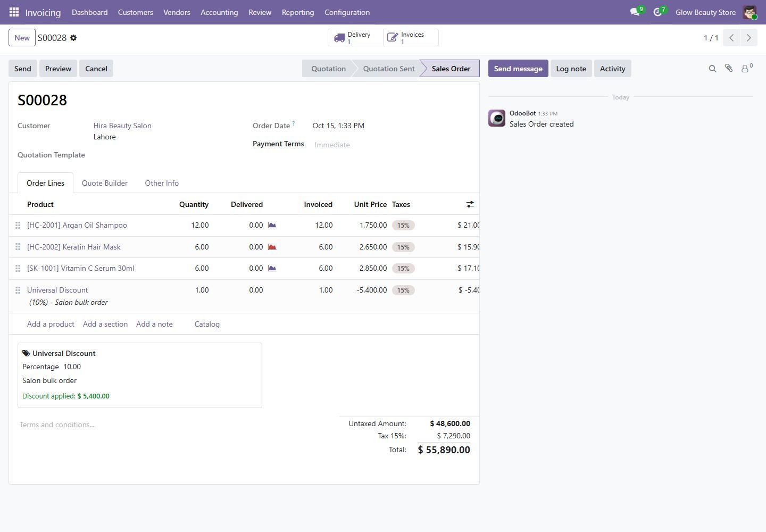Switch to the Quote Builder tab
Image resolution: width=766 pixels, height=532 pixels.
[x=105, y=183]
